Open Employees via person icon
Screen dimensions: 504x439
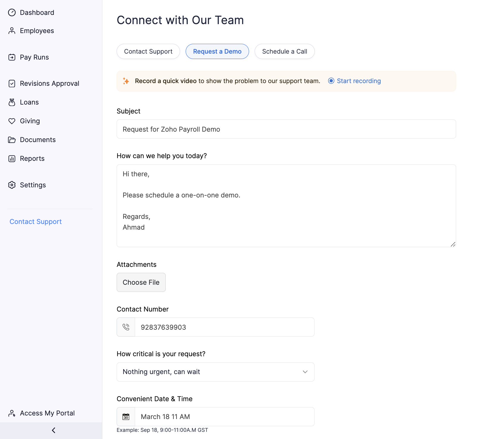(x=12, y=31)
